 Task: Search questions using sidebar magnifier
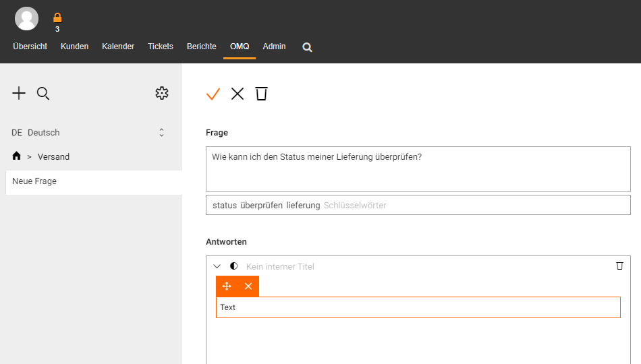click(x=43, y=94)
